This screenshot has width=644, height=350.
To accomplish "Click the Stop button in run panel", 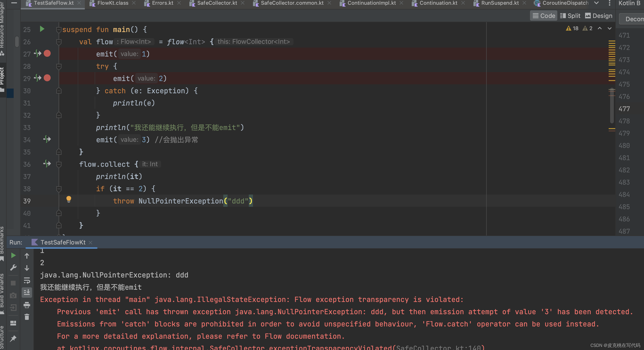I will tap(13, 280).
